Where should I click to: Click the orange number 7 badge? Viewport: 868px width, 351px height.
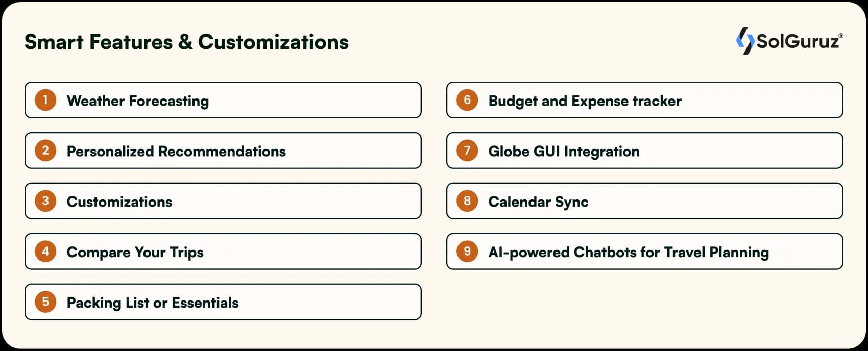[x=467, y=151]
